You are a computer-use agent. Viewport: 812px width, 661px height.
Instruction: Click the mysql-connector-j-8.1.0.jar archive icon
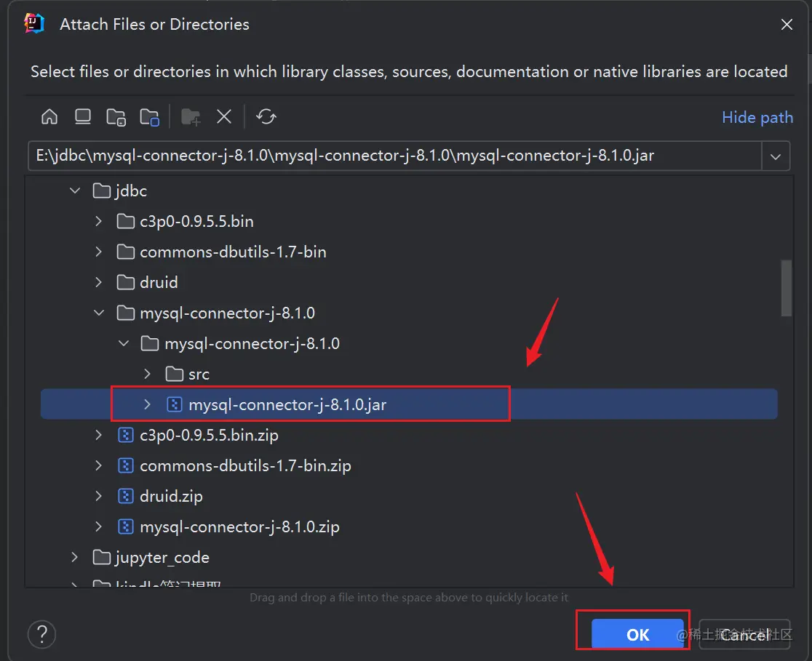pos(175,404)
